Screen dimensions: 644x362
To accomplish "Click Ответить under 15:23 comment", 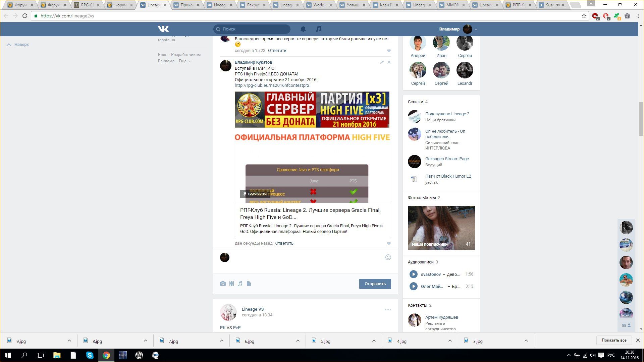I will point(277,51).
